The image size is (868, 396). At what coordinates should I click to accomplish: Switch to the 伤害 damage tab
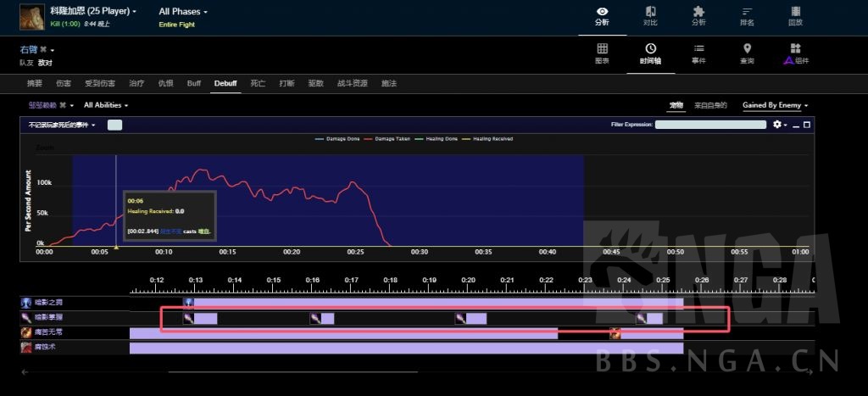(64, 83)
